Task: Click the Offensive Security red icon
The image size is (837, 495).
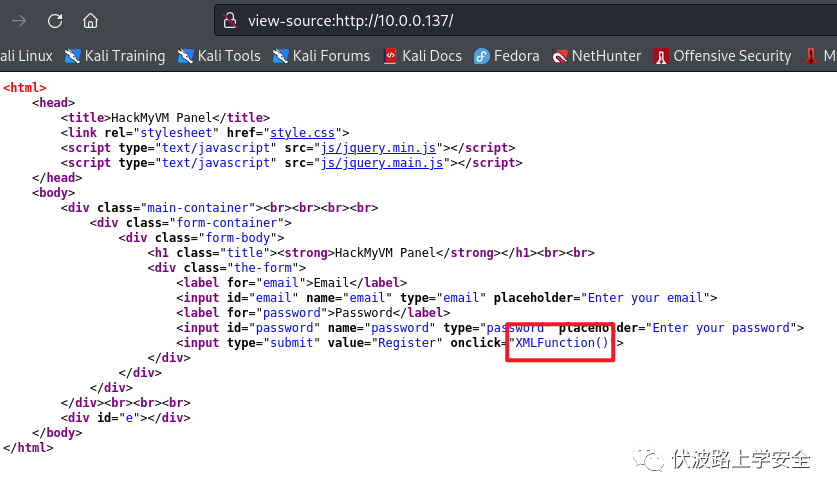Action: coord(661,56)
